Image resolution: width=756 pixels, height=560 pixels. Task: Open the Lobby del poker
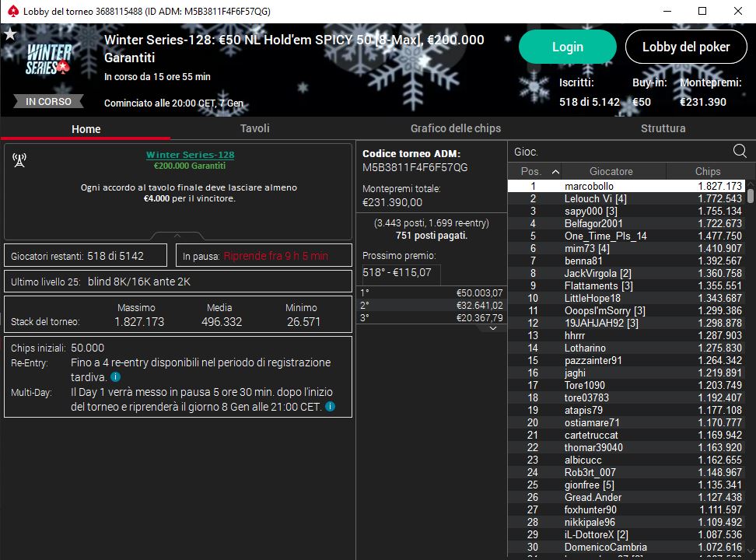[x=685, y=47]
